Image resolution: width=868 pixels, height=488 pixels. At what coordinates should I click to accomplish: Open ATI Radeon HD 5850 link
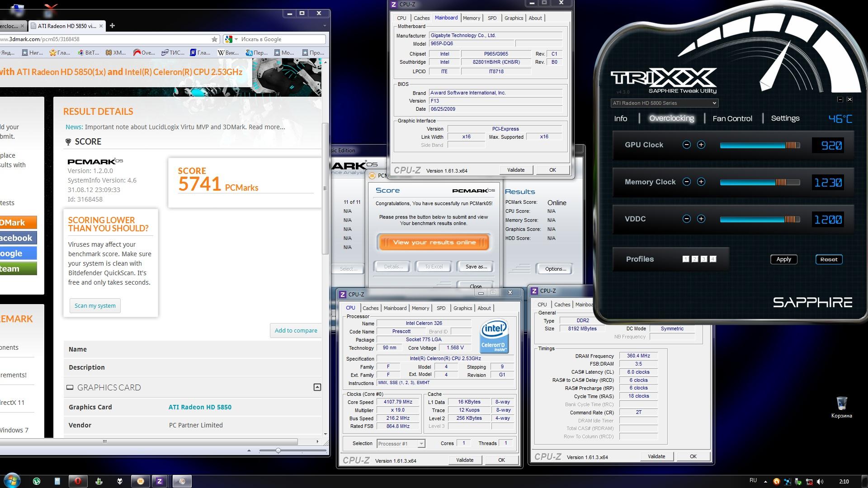click(x=200, y=407)
